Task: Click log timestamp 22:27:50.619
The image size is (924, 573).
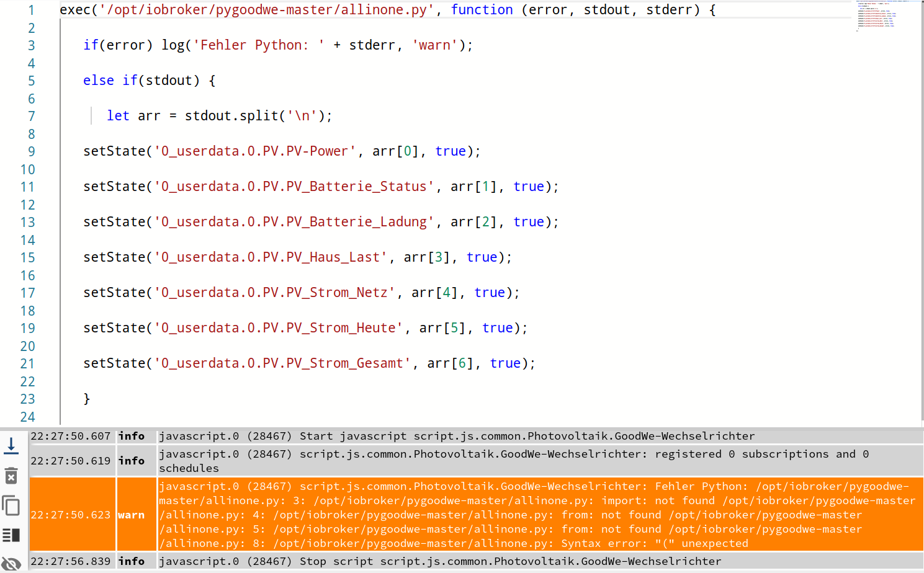Action: (x=71, y=461)
